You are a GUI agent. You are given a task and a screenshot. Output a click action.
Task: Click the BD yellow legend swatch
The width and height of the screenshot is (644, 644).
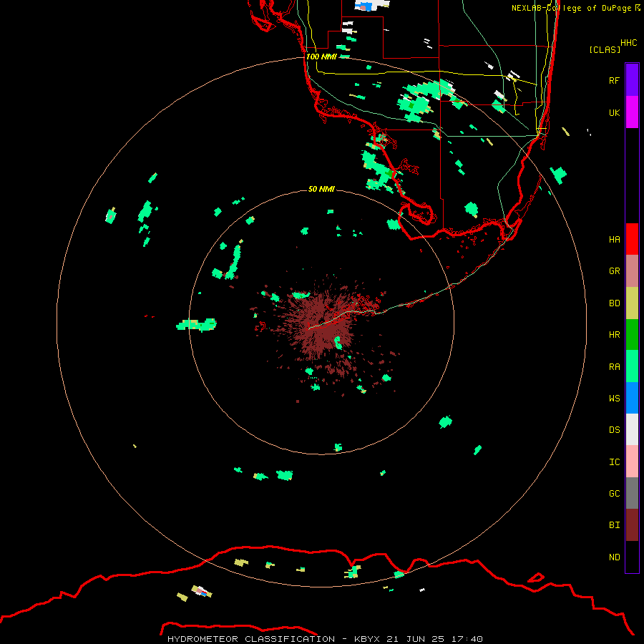(x=632, y=303)
